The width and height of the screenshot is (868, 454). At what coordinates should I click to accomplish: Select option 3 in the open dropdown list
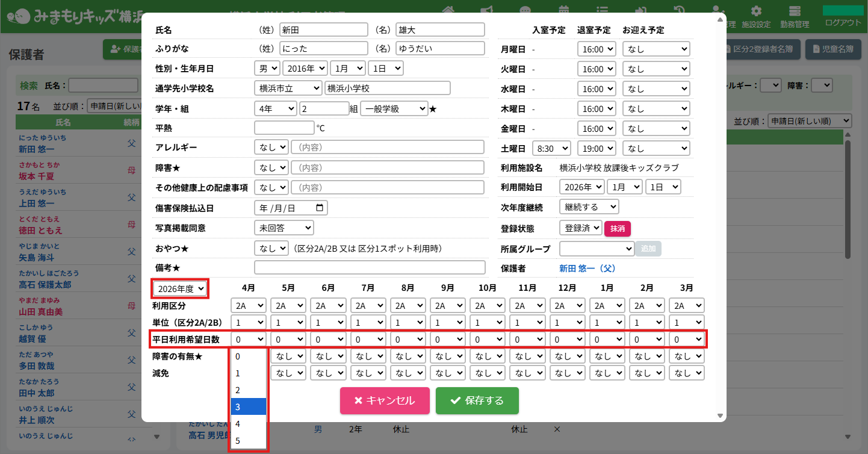248,406
